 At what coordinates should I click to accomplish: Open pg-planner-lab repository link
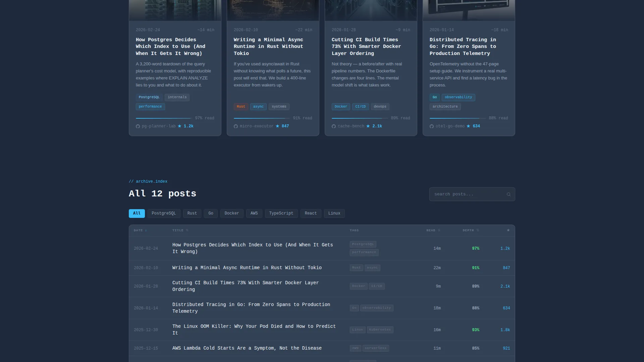(x=159, y=126)
